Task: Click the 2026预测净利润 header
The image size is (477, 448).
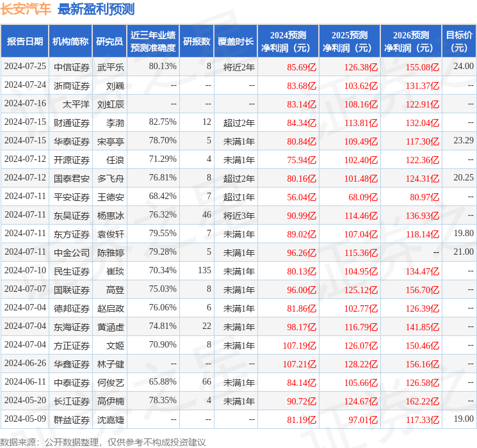Action: [411, 41]
